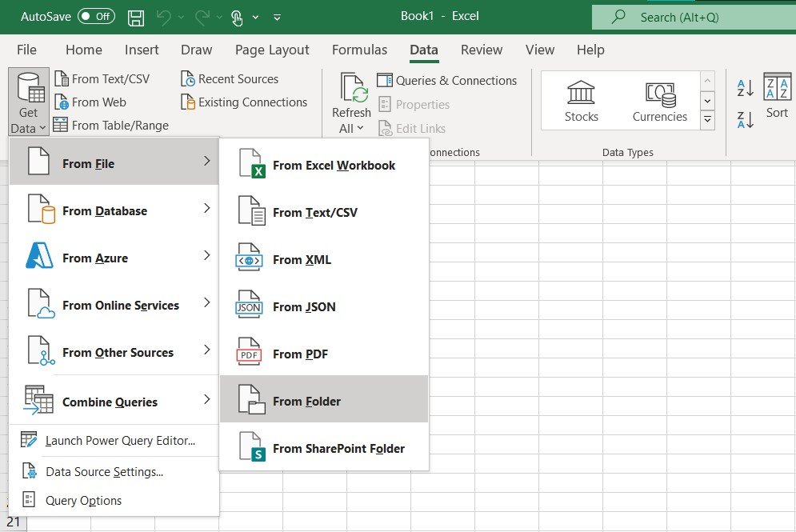Select the Stocks data type

coord(582,101)
